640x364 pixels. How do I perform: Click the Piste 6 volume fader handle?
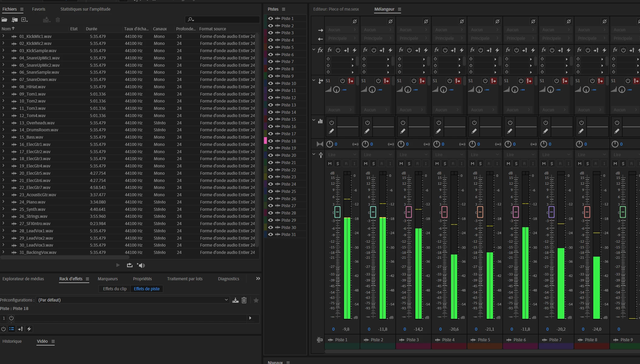[x=516, y=212]
